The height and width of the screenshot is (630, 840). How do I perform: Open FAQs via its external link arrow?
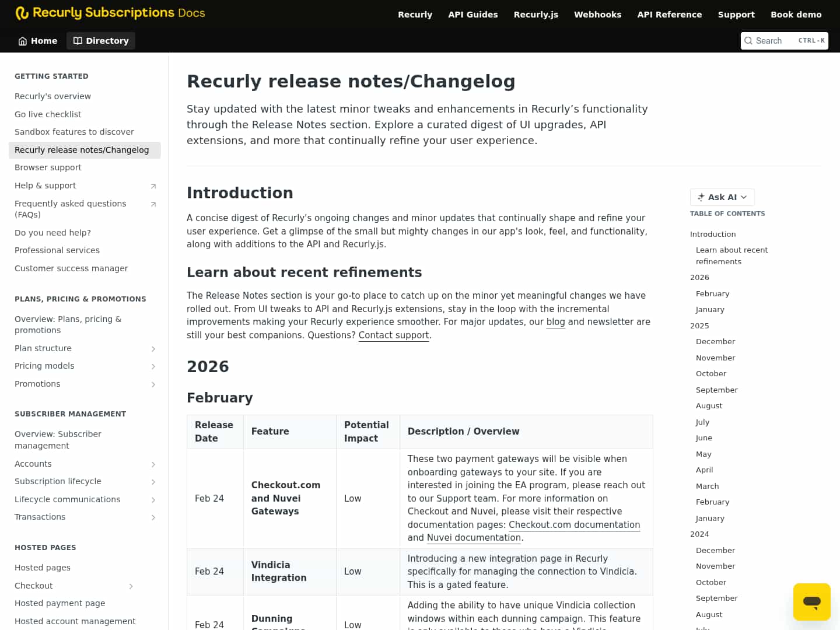tap(153, 205)
